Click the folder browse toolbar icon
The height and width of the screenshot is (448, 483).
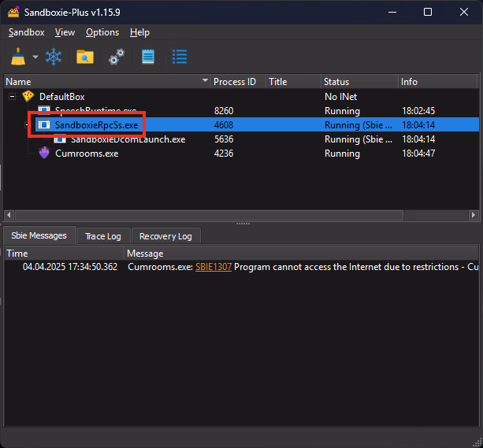84,57
